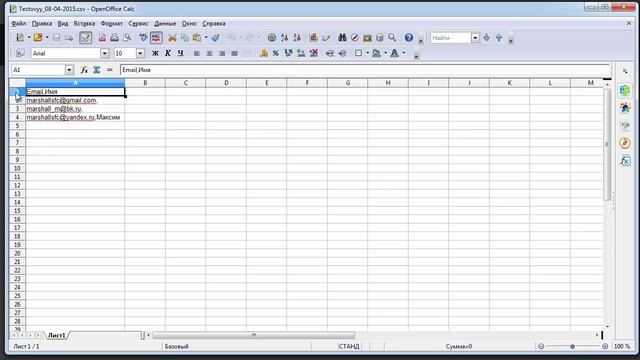The image size is (640, 360).
Task: Sort ascending icon
Action: [x=284, y=38]
